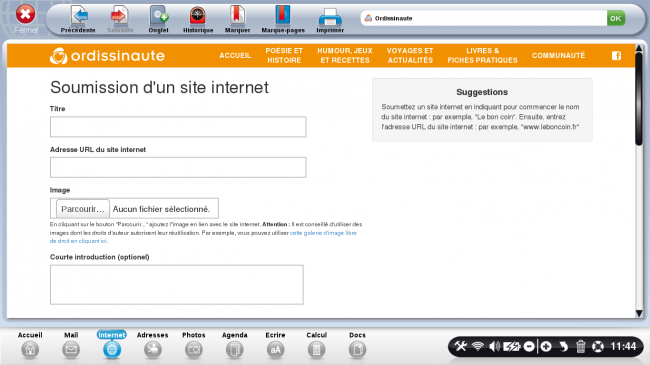Click the undo arrow tray icon

pos(563,346)
